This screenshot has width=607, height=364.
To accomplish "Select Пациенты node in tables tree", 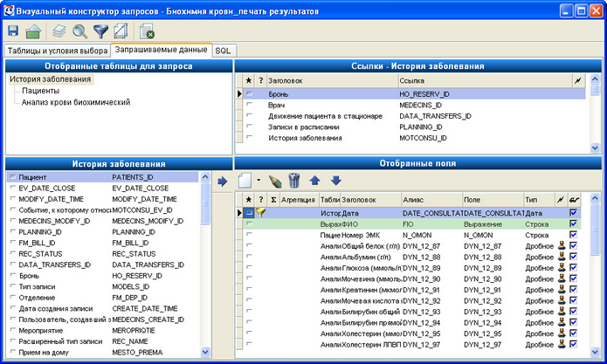I will tap(40, 91).
